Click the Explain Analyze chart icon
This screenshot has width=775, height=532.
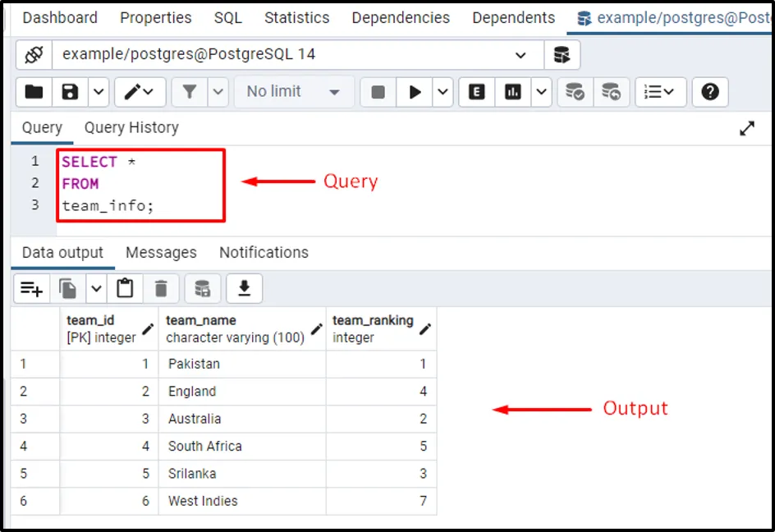[513, 92]
